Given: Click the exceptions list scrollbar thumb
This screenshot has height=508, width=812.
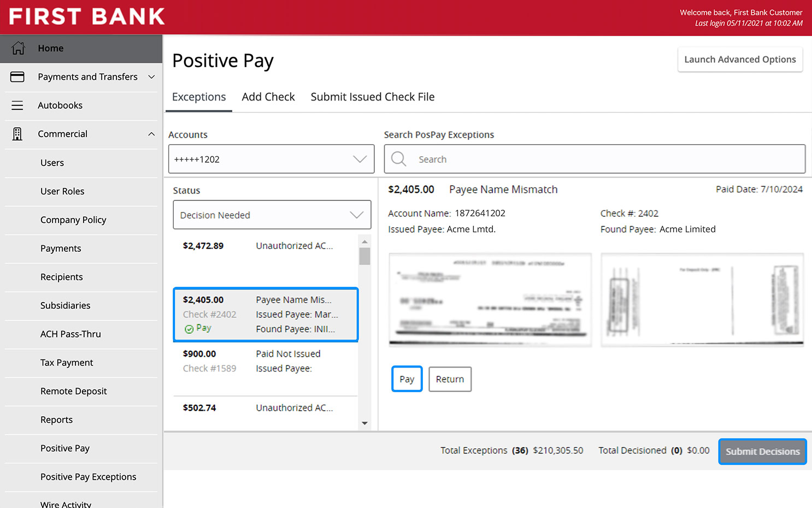Looking at the screenshot, I should 364,256.
